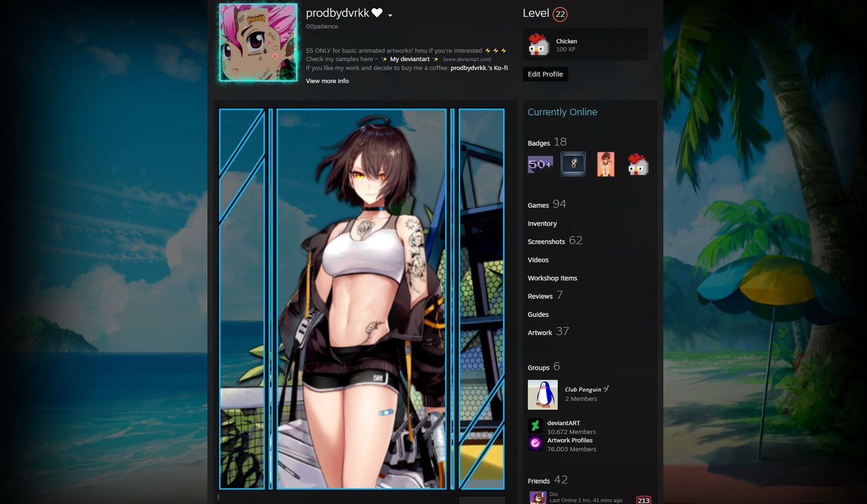Open the right narrow artwork panel
The width and height of the screenshot is (867, 504).
481,299
